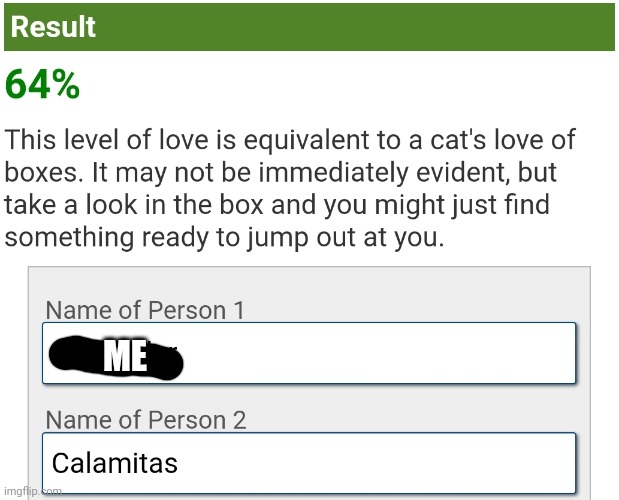619x500 pixels.
Task: Click the line starting "This level of love"
Action: (290, 139)
